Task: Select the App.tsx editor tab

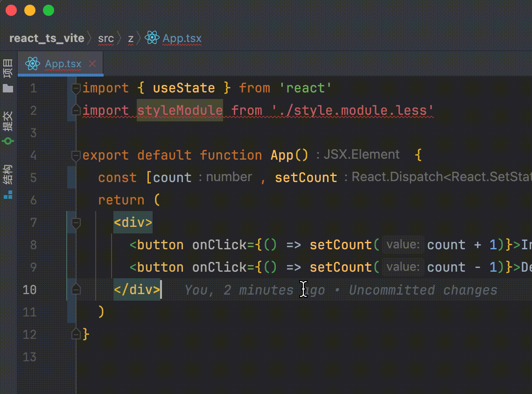Action: coord(63,64)
